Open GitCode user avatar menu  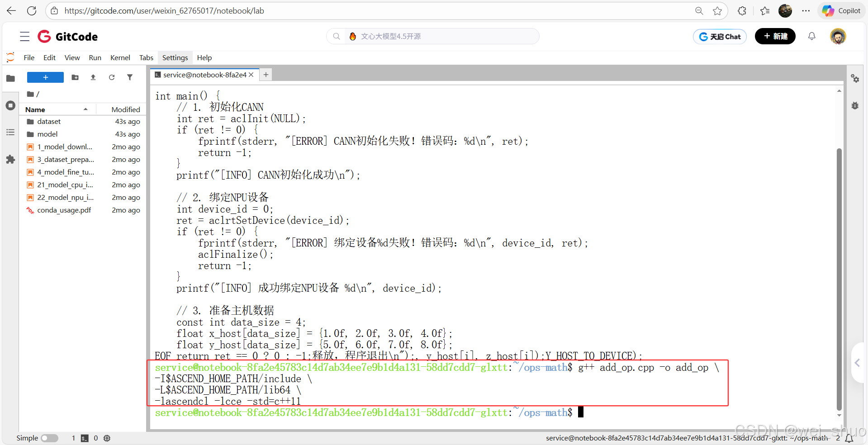click(x=838, y=36)
